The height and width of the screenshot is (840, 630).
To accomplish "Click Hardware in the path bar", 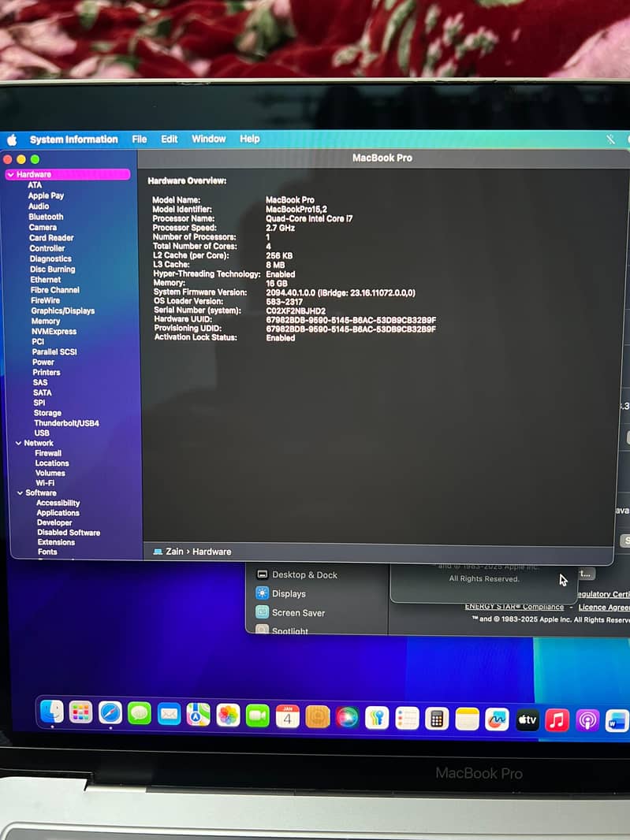I will (x=212, y=552).
